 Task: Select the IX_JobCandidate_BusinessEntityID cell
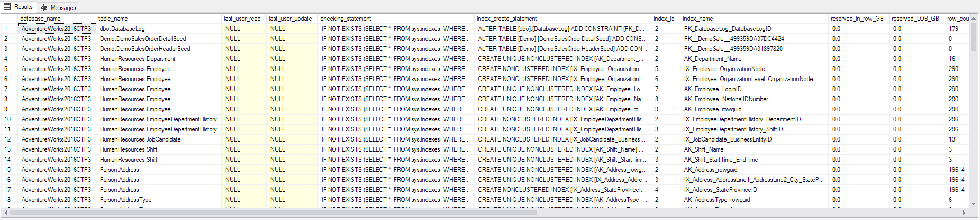click(x=755, y=139)
